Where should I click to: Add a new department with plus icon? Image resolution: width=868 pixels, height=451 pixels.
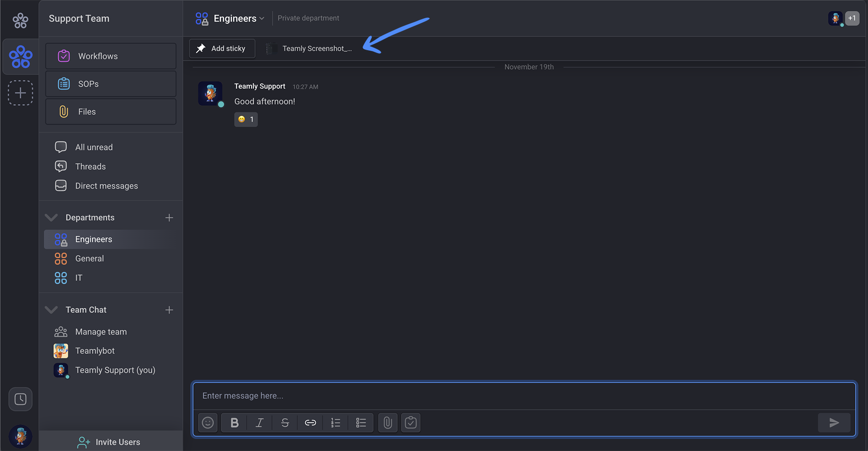[x=169, y=218]
